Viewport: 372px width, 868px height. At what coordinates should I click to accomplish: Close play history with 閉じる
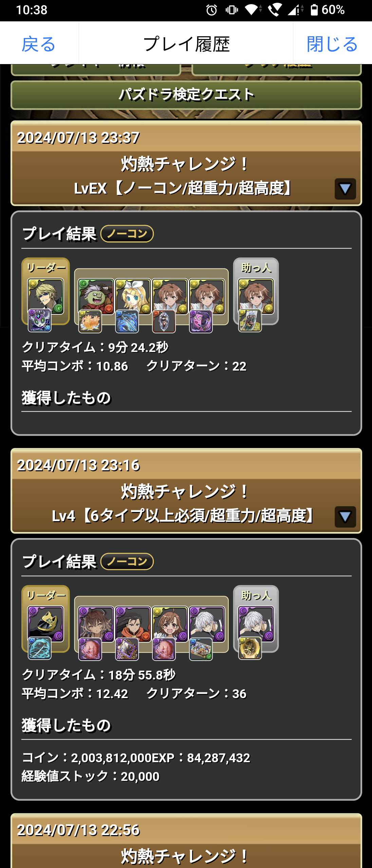[x=332, y=44]
